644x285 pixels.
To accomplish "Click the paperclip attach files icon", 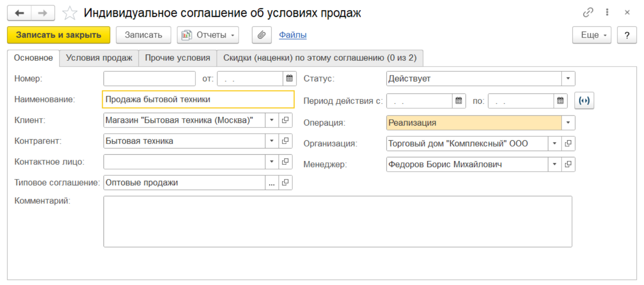I will [x=262, y=35].
